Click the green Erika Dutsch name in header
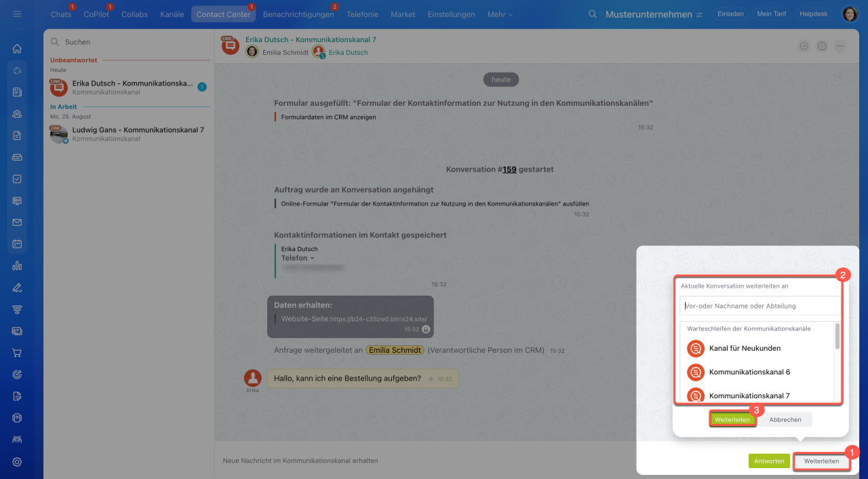This screenshot has width=868, height=479. pos(349,52)
